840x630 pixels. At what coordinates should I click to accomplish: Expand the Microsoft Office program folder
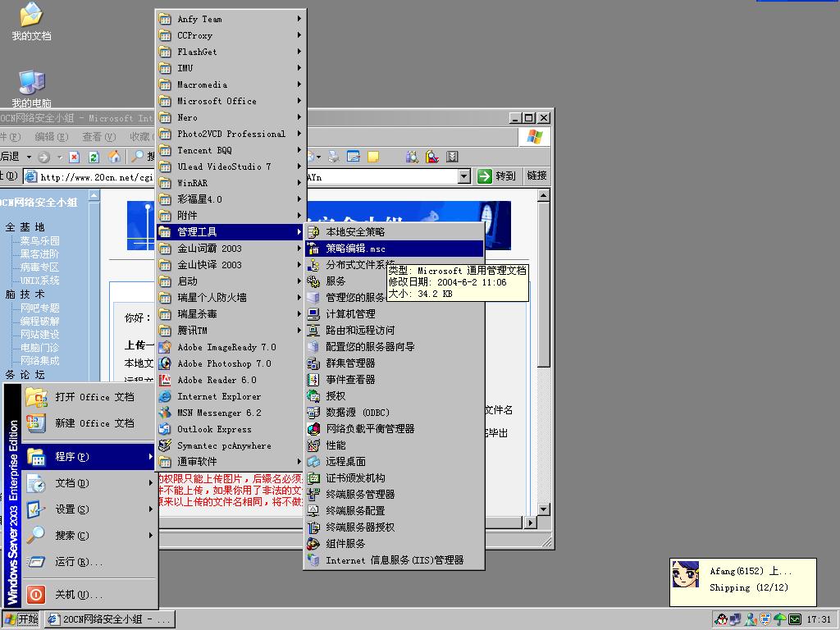tap(231, 101)
